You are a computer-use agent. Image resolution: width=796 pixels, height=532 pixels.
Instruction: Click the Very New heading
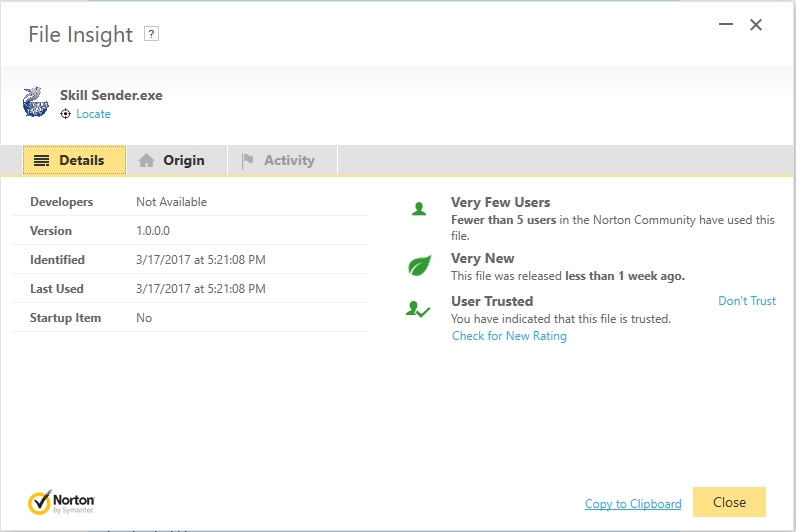point(482,258)
